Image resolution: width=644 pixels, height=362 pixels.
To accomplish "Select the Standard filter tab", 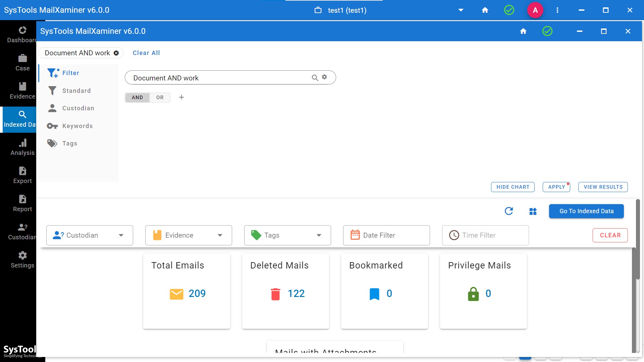I will 78,91.
